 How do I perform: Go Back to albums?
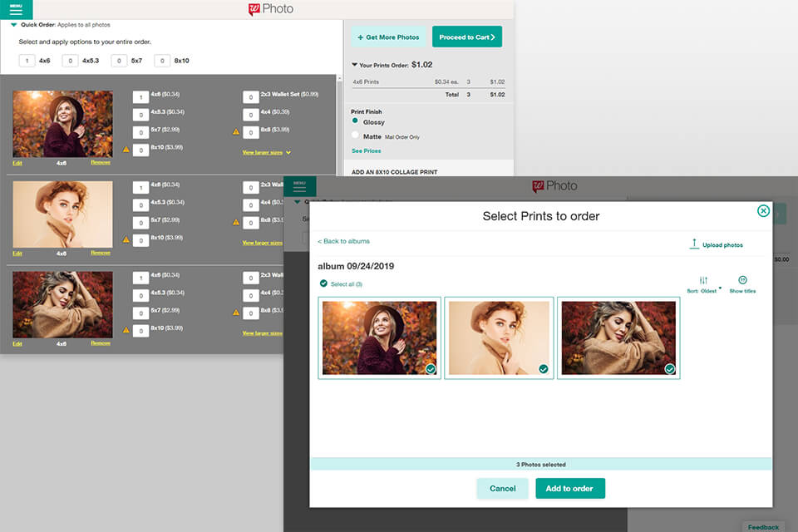tap(344, 241)
